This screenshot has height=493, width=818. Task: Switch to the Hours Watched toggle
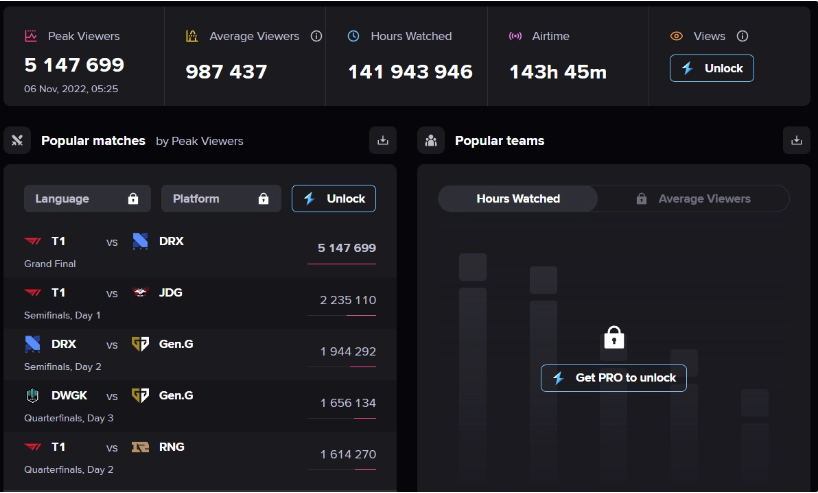(x=518, y=199)
